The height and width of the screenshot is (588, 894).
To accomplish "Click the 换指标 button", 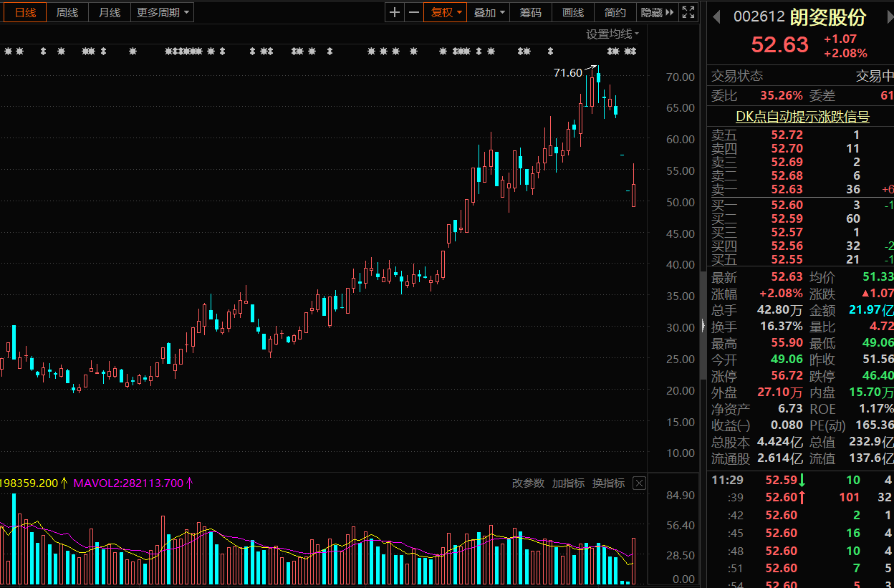I will (608, 483).
